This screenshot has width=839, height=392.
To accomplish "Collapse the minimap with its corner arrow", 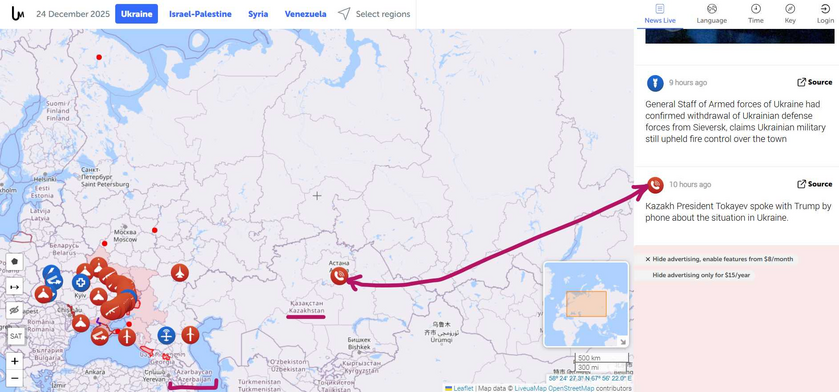I will [x=623, y=342].
